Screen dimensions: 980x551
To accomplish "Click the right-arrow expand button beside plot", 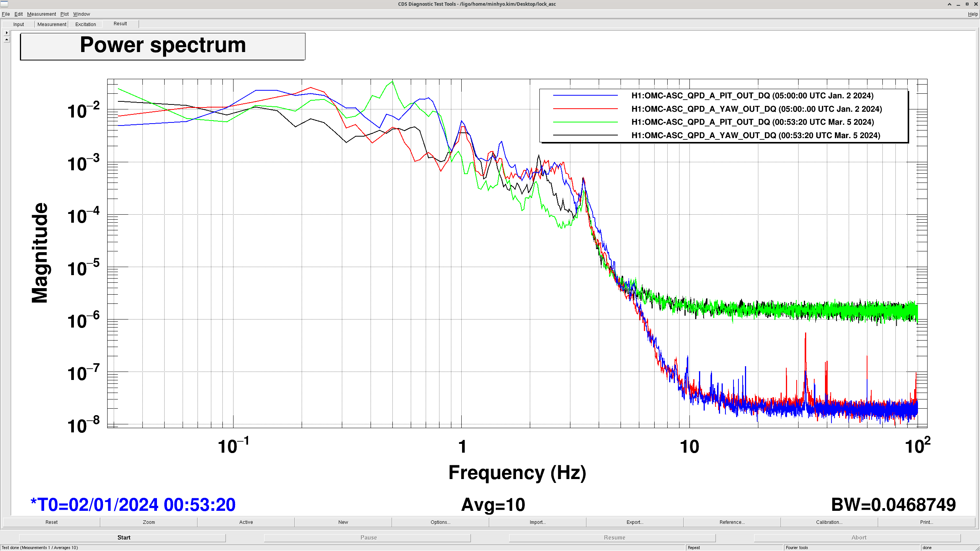I will (x=7, y=33).
